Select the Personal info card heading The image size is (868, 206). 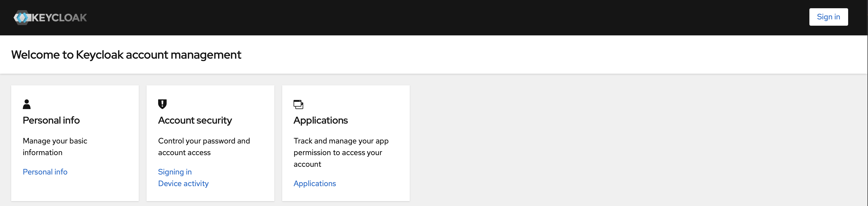[x=51, y=120]
